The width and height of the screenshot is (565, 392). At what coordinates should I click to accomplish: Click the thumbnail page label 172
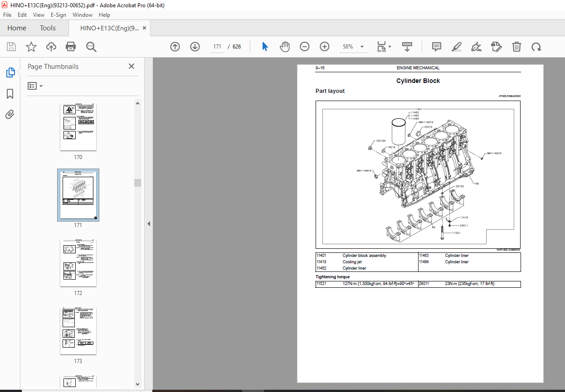pyautogui.click(x=78, y=293)
